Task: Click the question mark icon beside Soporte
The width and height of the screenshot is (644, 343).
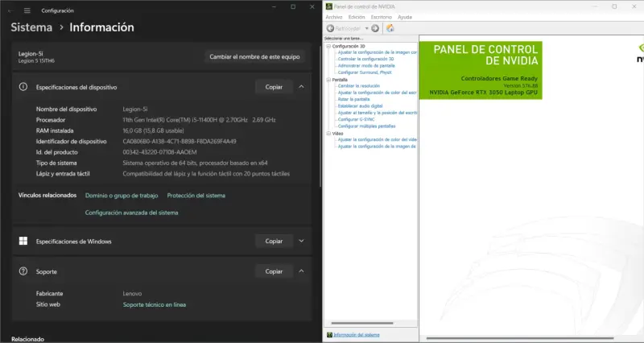Action: pyautogui.click(x=23, y=271)
